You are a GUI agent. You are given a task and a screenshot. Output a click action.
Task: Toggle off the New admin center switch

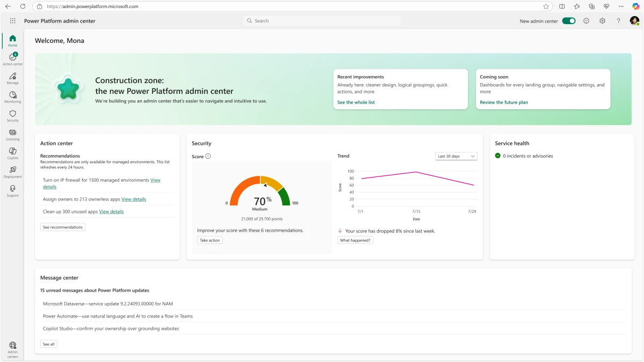click(x=568, y=20)
